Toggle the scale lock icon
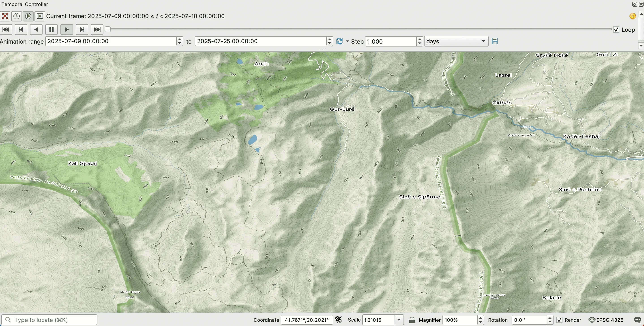The width and height of the screenshot is (644, 326). (412, 320)
